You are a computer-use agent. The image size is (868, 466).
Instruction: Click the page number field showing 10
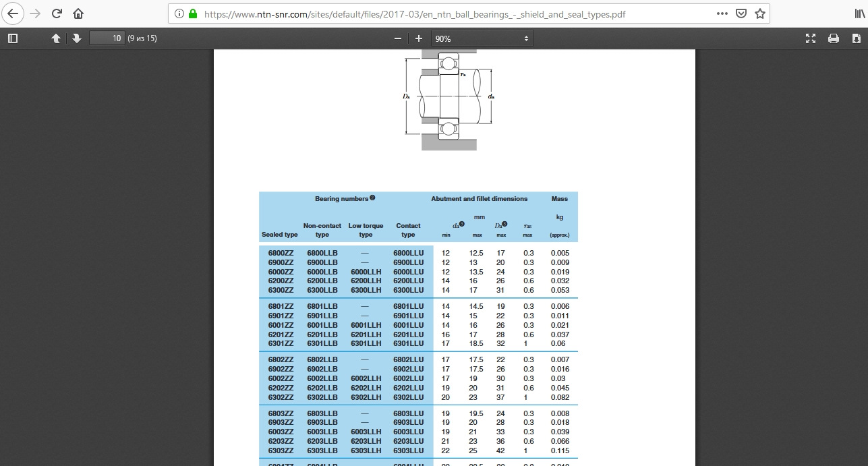coord(107,38)
